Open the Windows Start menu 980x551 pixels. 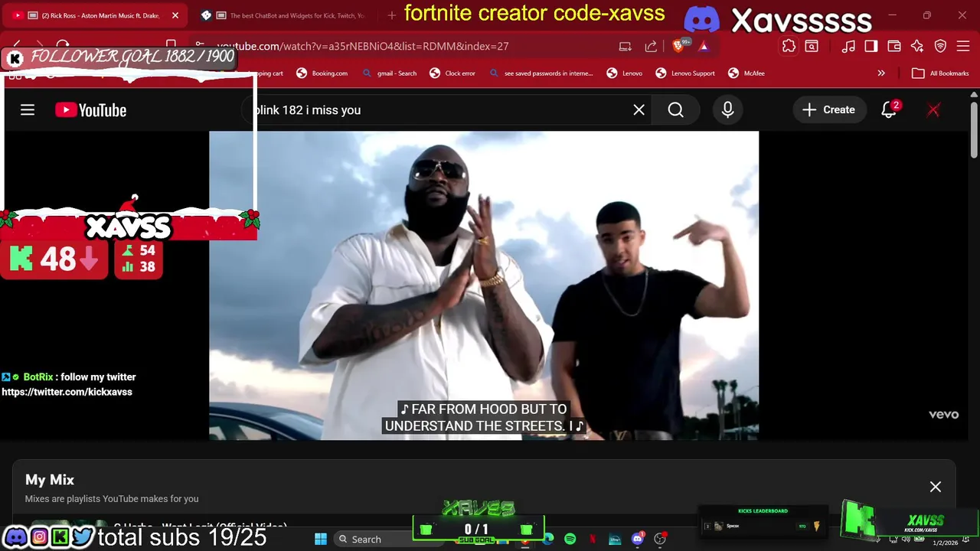coord(321,539)
